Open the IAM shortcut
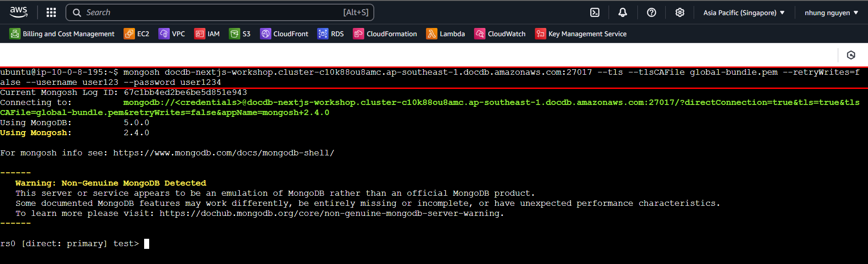Screen dimensions: 868x264 coord(207,34)
